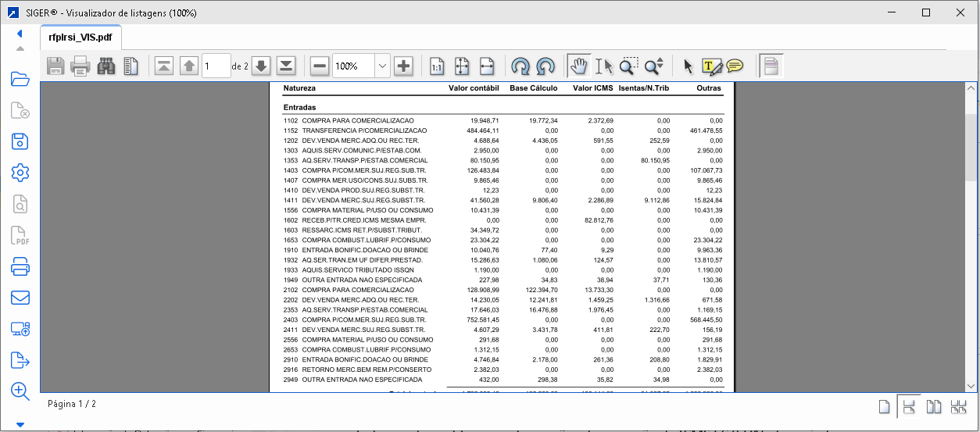
Task: Enable two-page facing layout view
Action: coord(933,406)
